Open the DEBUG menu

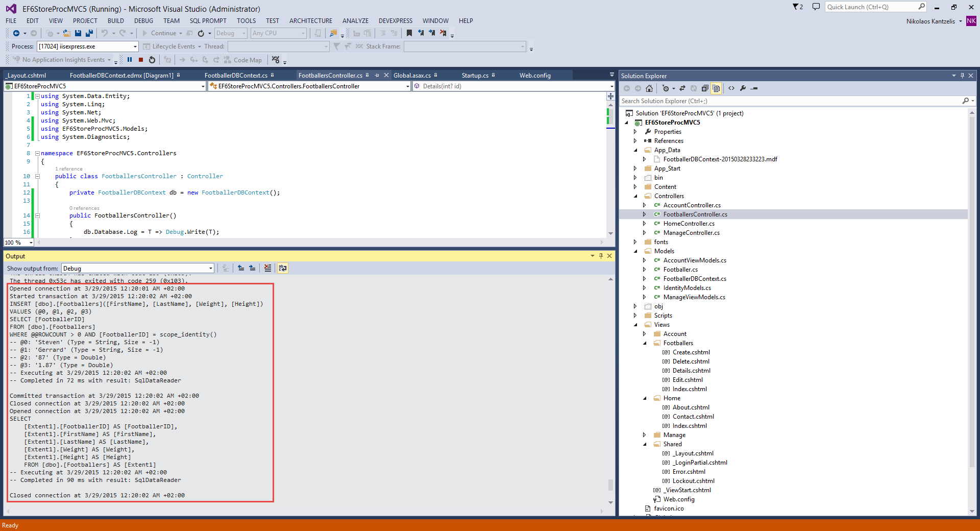tap(143, 21)
